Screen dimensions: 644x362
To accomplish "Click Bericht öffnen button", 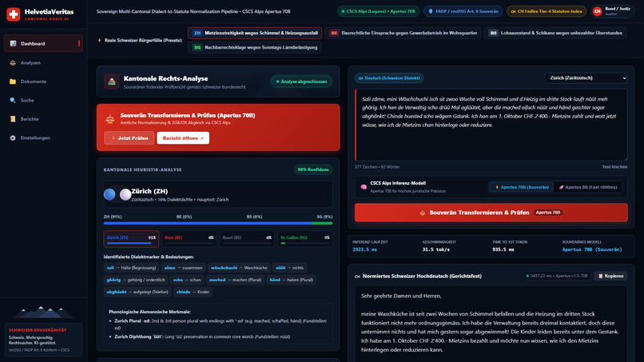I will (x=183, y=138).
